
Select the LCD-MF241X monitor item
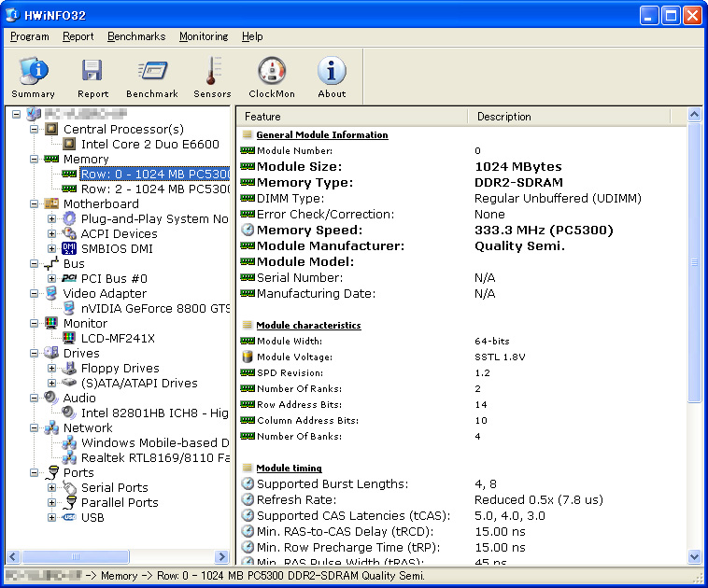tap(118, 338)
